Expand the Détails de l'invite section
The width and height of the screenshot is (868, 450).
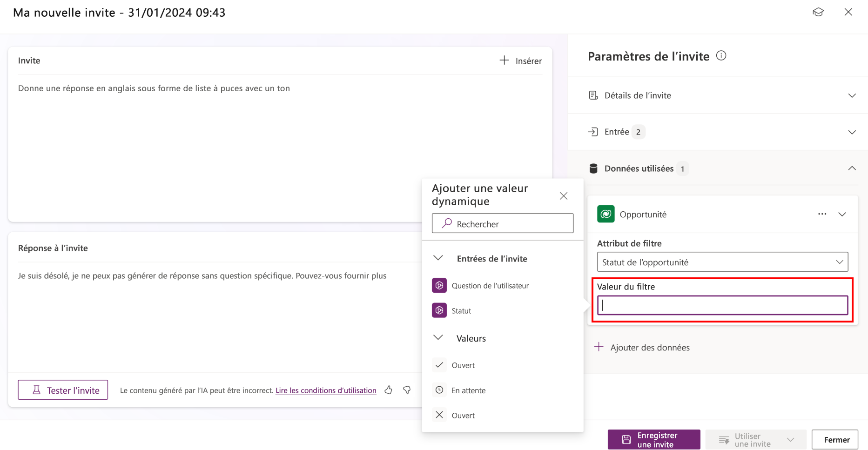click(852, 95)
